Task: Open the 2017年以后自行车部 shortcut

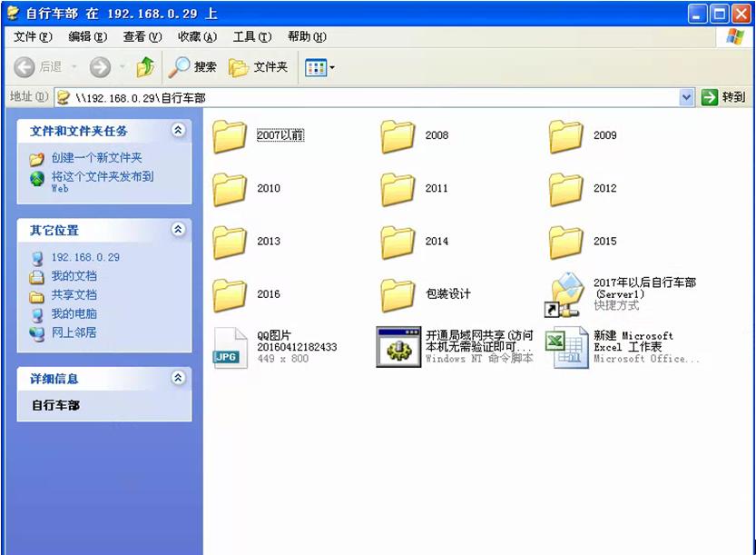Action: tap(565, 293)
